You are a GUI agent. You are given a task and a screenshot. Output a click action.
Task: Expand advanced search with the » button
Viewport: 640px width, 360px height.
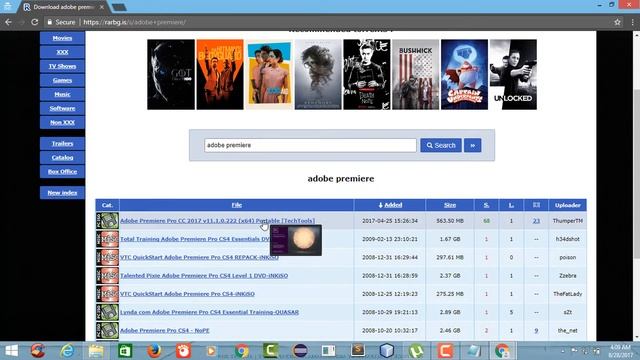pos(472,145)
